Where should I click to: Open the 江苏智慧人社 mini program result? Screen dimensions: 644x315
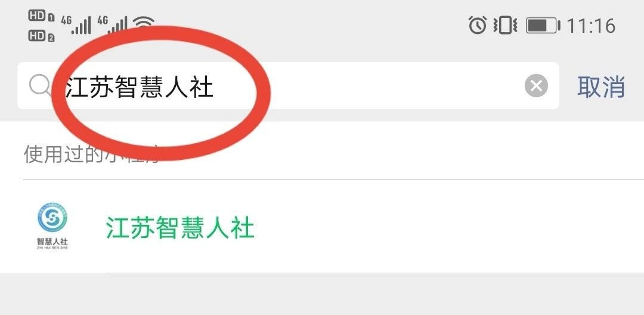(322, 227)
